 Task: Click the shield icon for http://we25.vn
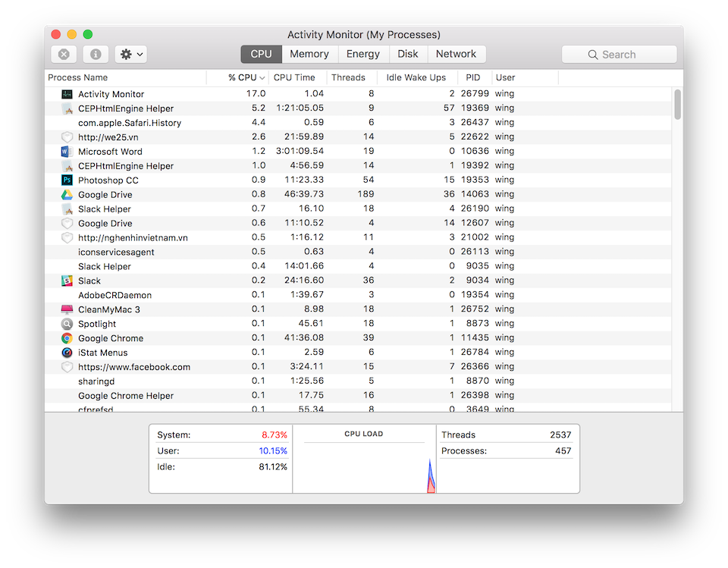tap(67, 137)
